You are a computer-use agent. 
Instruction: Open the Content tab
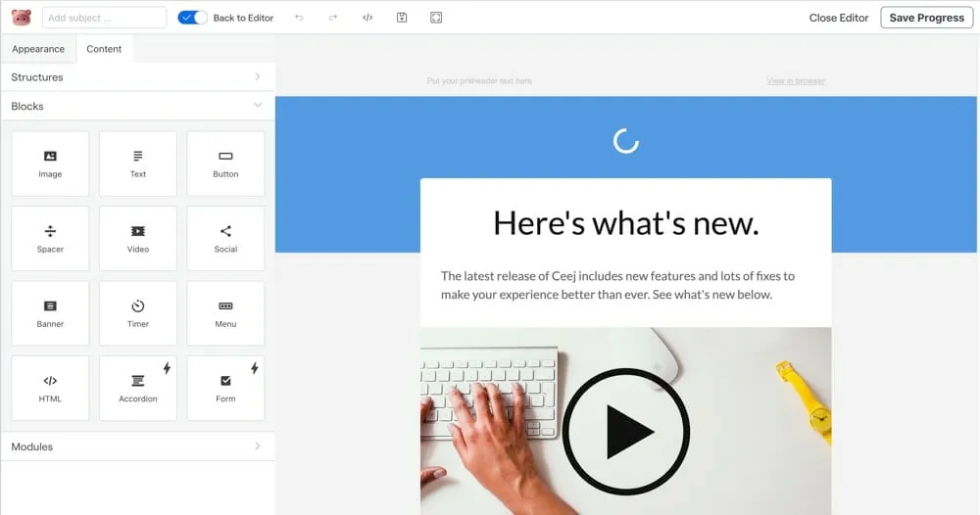(104, 49)
